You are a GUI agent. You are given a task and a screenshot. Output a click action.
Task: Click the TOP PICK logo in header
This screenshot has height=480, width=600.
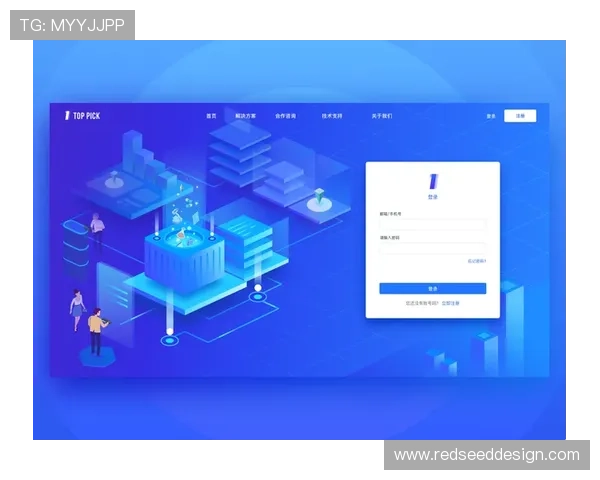click(x=82, y=116)
